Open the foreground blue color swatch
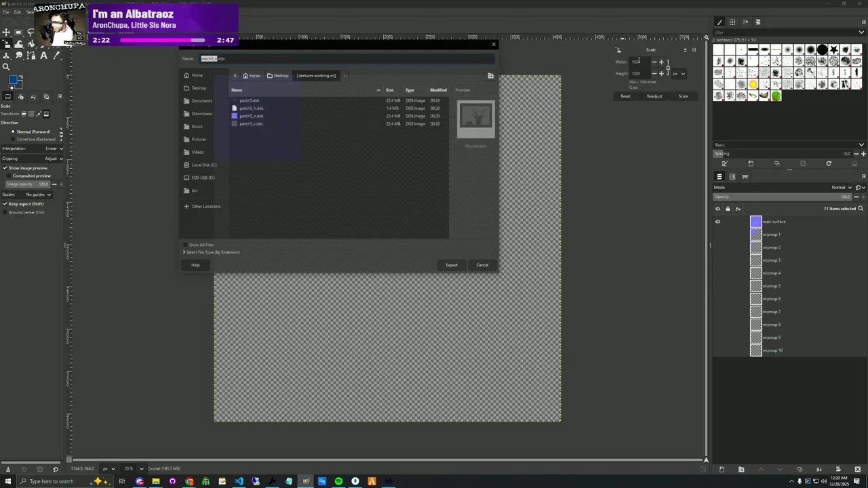 click(13, 80)
